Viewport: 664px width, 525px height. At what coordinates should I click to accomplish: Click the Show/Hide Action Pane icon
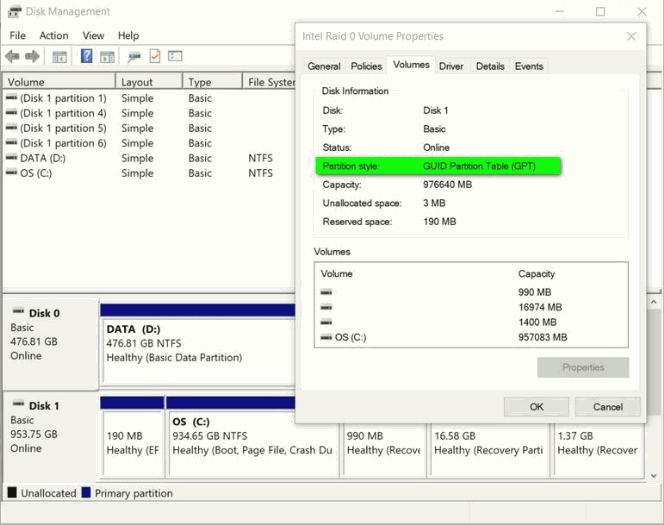tap(106, 57)
